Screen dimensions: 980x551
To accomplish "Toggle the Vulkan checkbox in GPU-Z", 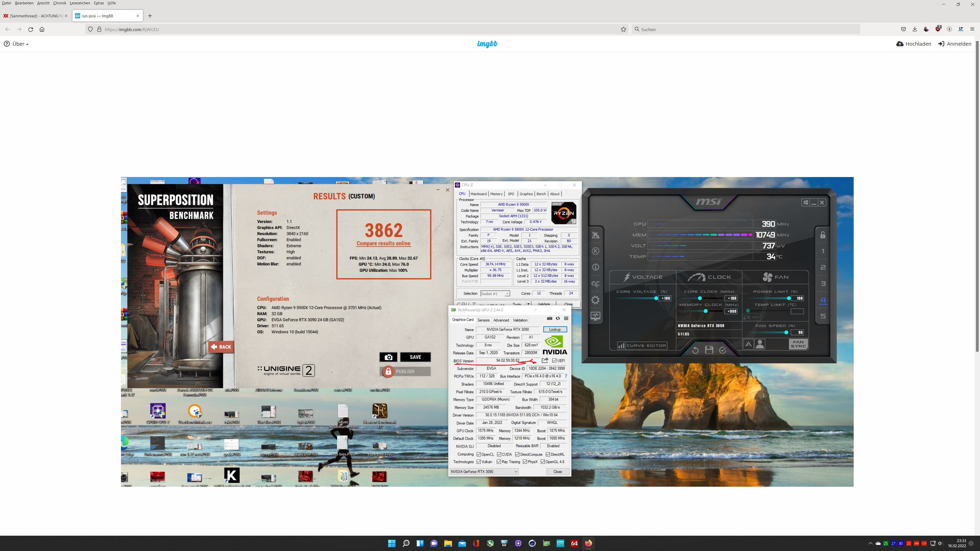I will 479,462.
